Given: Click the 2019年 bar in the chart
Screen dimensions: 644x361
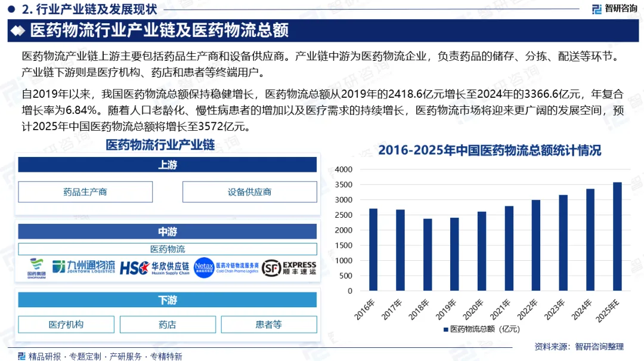Looking at the screenshot, I should click(454, 254).
